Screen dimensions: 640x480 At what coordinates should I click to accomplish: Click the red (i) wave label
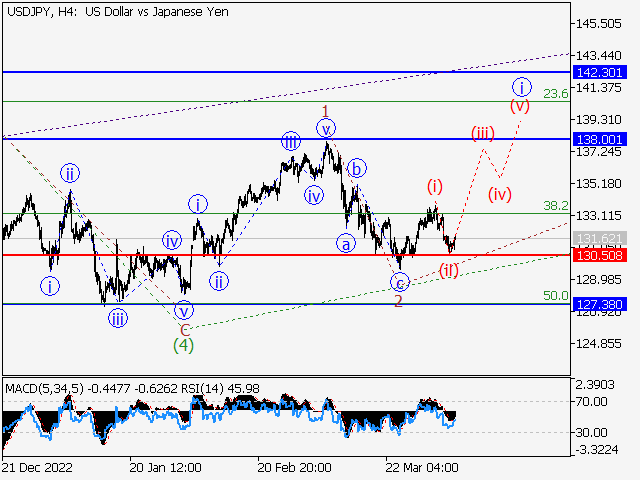435,187
